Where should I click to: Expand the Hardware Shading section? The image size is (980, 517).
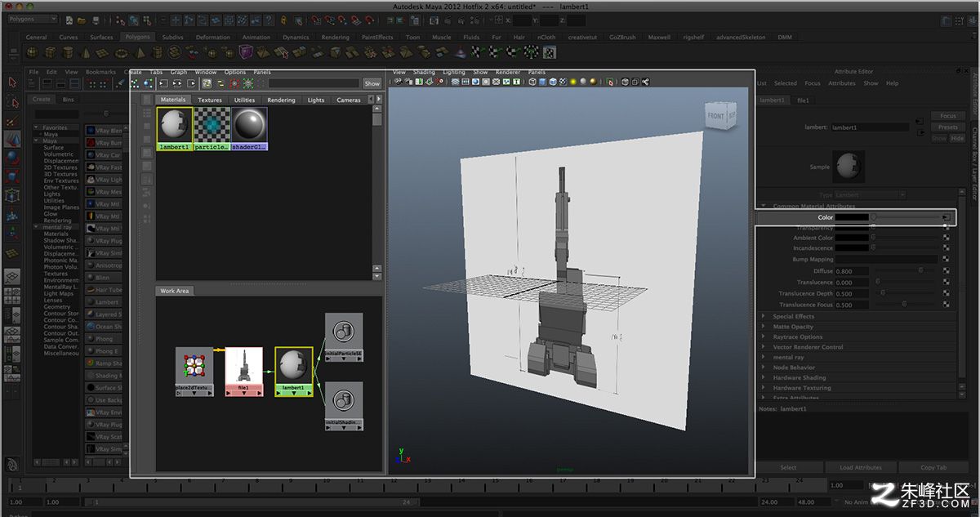[x=764, y=377]
